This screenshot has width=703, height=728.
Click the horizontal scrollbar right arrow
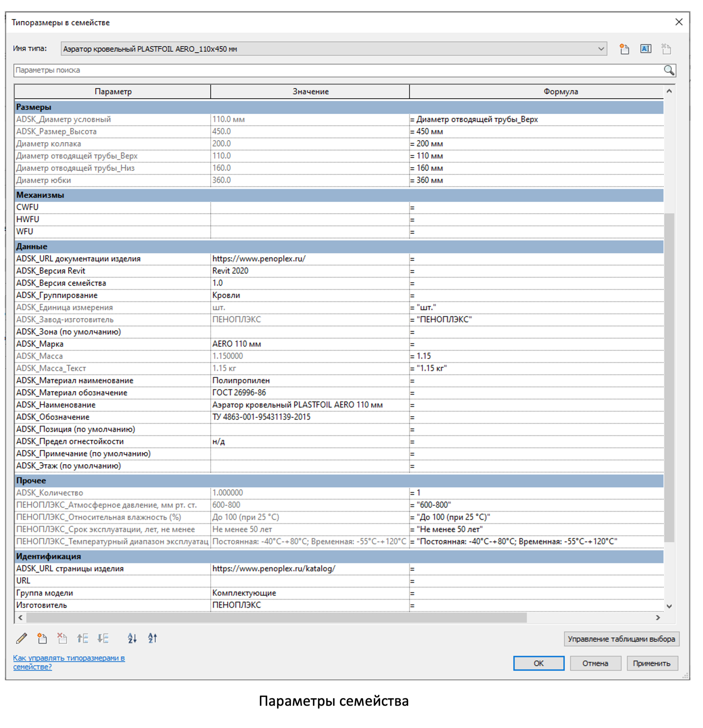point(658,618)
